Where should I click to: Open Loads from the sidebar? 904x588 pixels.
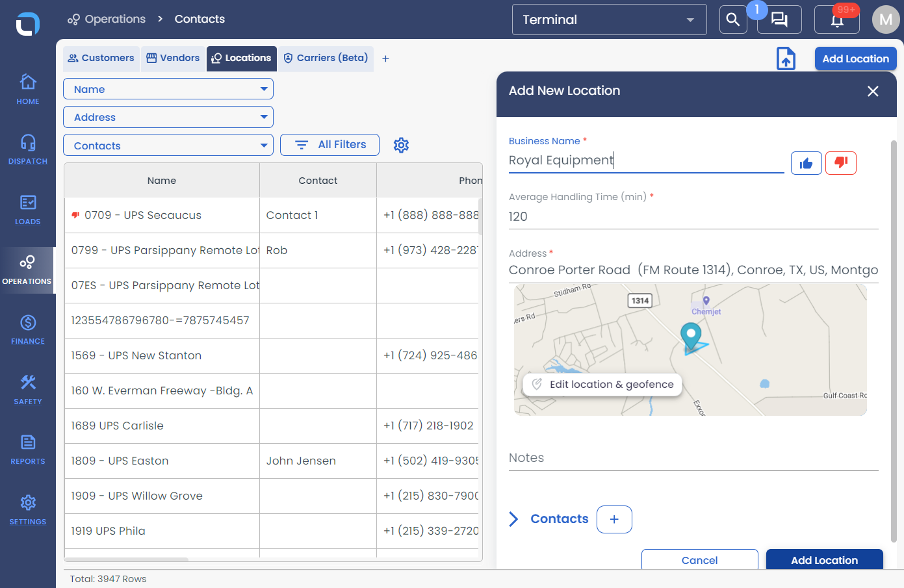point(28,209)
